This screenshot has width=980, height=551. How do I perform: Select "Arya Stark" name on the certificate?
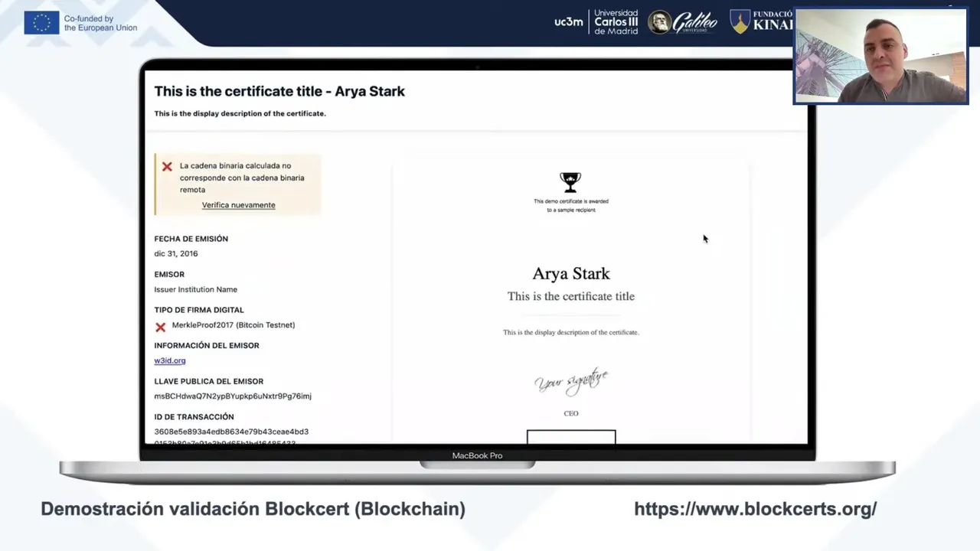point(571,273)
